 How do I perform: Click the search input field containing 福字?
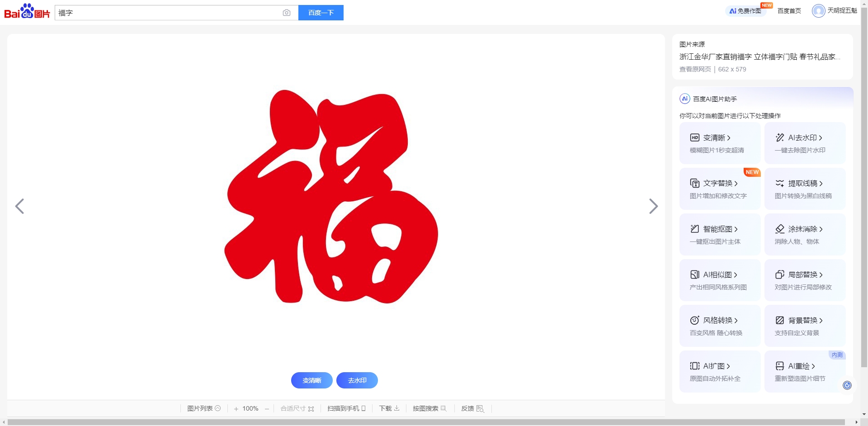point(167,13)
